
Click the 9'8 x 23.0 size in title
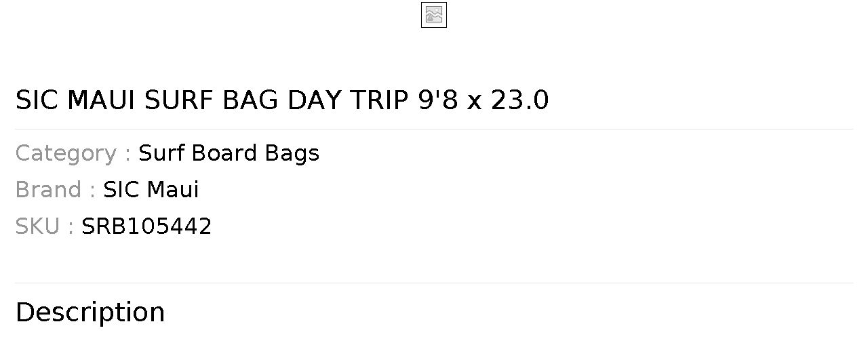(x=484, y=100)
